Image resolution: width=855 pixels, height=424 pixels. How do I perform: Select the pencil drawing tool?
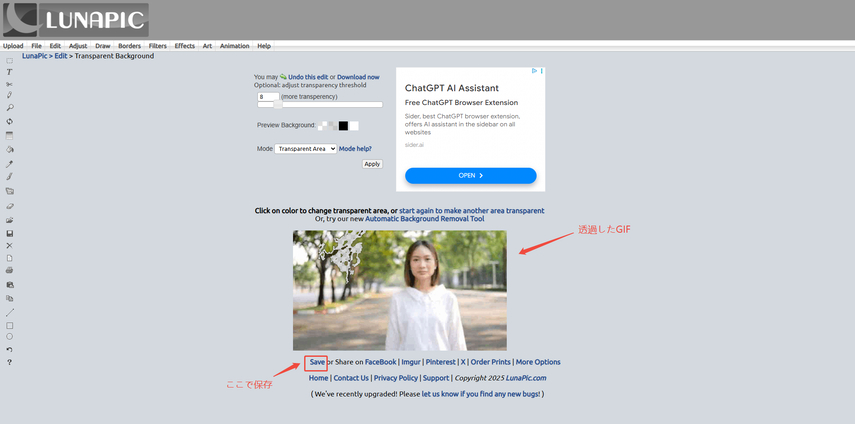pyautogui.click(x=9, y=95)
